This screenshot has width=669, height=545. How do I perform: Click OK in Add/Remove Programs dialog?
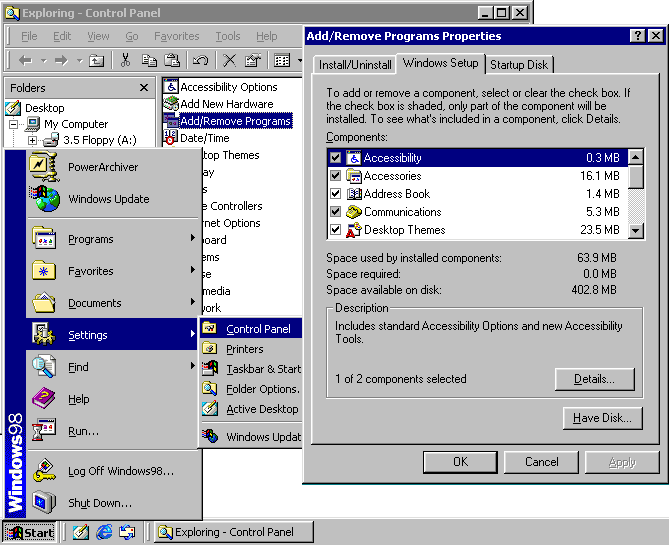tap(460, 462)
